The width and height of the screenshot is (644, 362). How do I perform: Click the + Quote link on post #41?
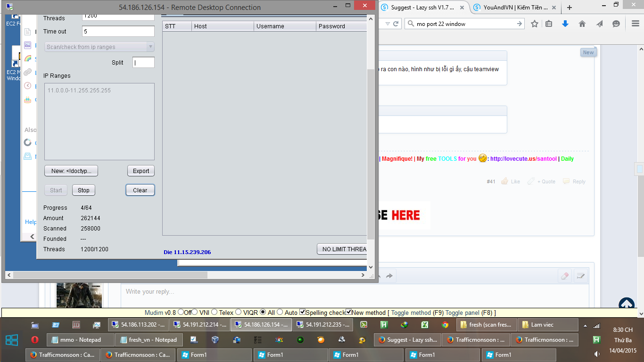[x=541, y=181]
